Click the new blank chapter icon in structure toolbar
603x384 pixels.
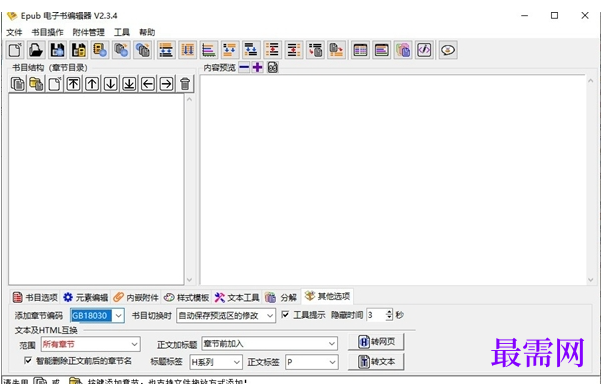[55, 83]
